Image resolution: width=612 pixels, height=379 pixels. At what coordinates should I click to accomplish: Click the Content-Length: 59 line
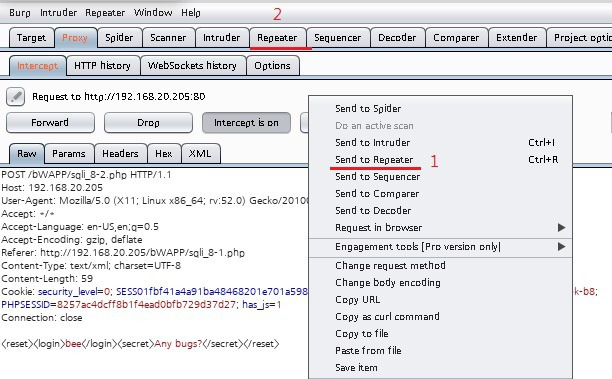click(47, 279)
